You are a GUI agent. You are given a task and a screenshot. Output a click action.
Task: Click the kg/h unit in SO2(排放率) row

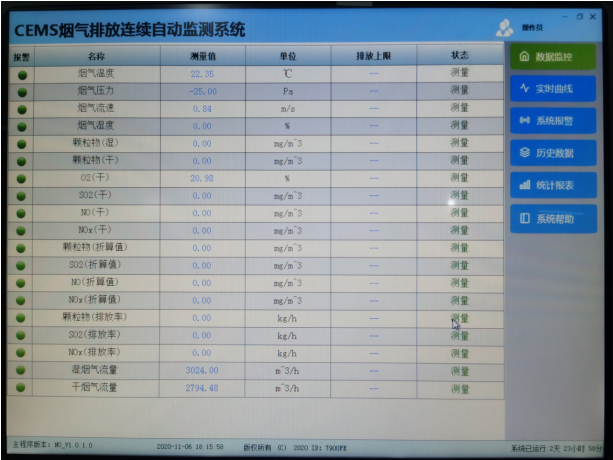coord(287,336)
